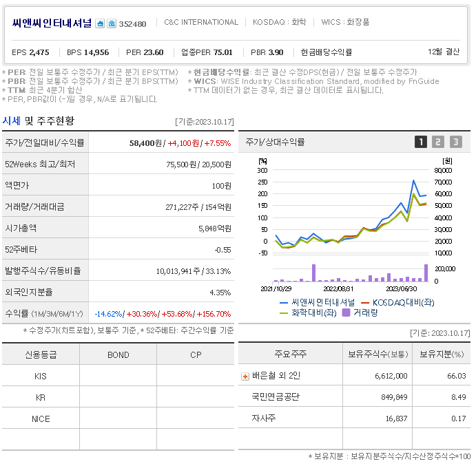Click the BPS value 14,956
The image size is (476, 466).
[x=96, y=52]
